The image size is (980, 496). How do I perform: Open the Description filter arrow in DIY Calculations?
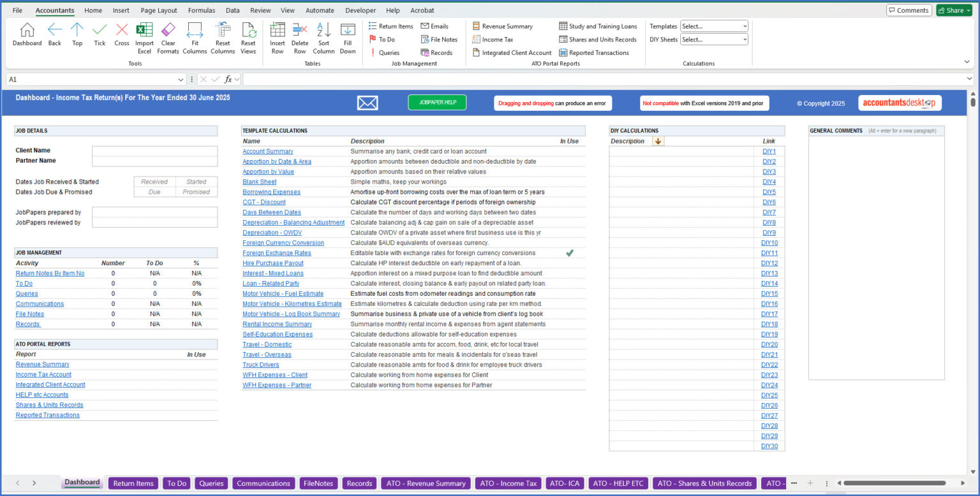coord(658,141)
